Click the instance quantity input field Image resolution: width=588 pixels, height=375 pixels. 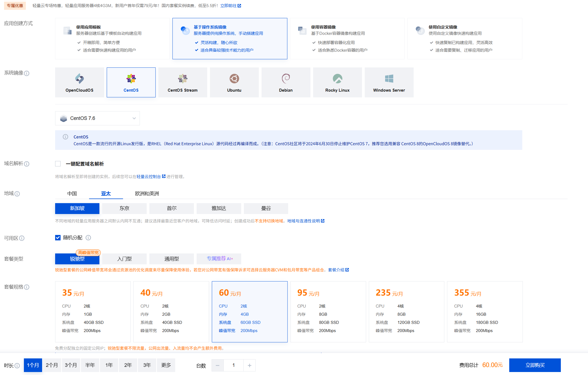pos(234,365)
